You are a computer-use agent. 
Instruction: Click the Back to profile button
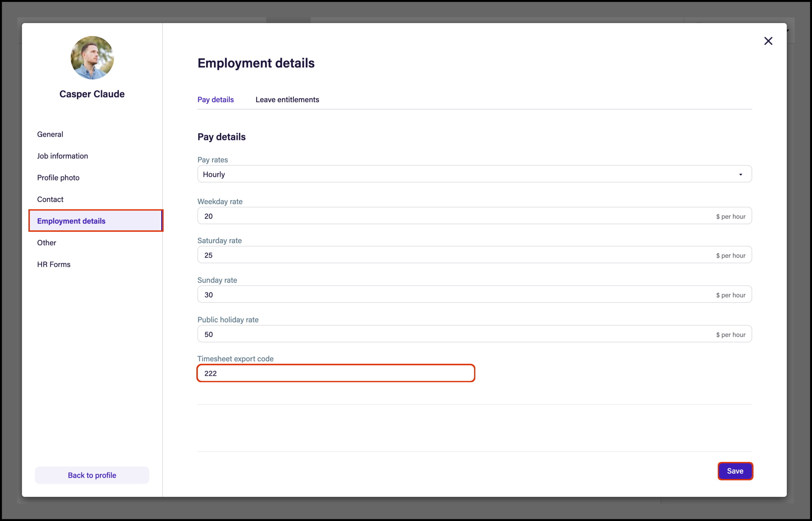[92, 475]
